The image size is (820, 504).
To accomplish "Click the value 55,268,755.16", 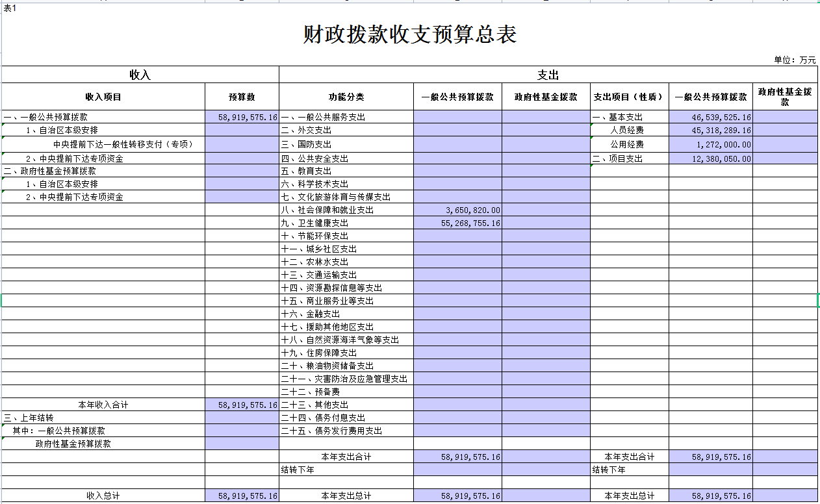I will (x=470, y=223).
